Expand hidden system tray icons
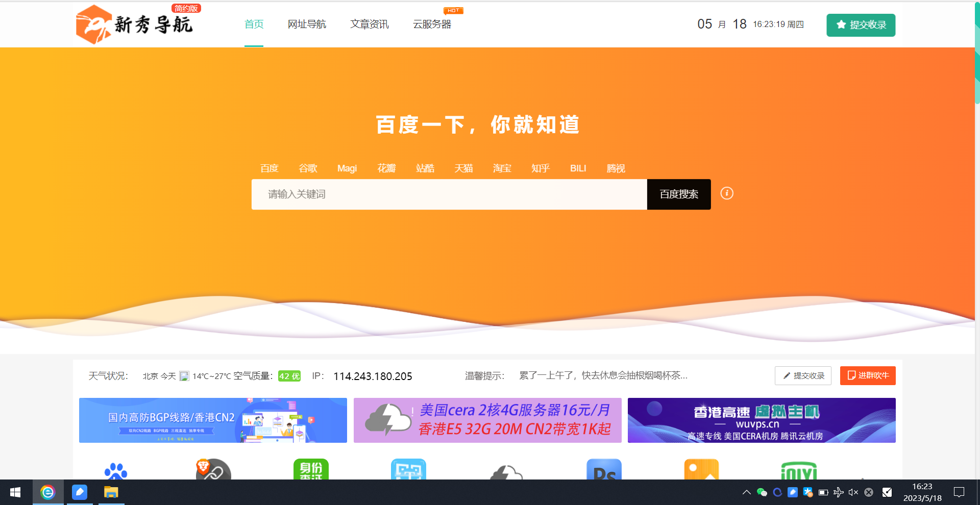 pos(746,492)
